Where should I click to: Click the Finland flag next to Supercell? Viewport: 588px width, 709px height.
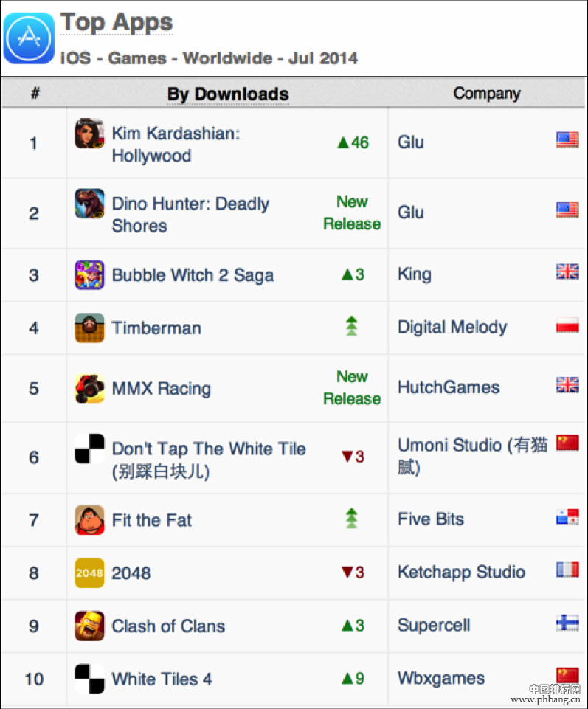tap(567, 623)
